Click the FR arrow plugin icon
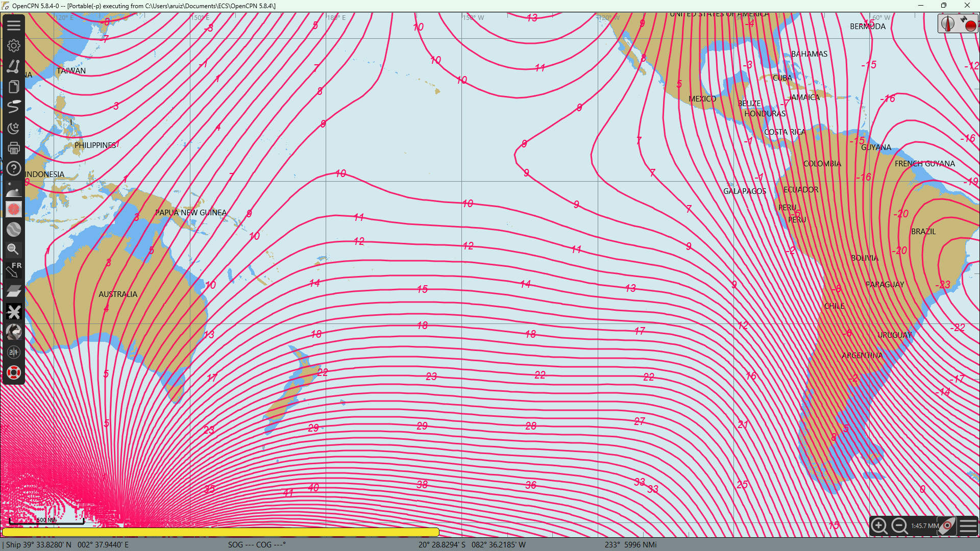Image resolution: width=980 pixels, height=551 pixels. point(14,270)
